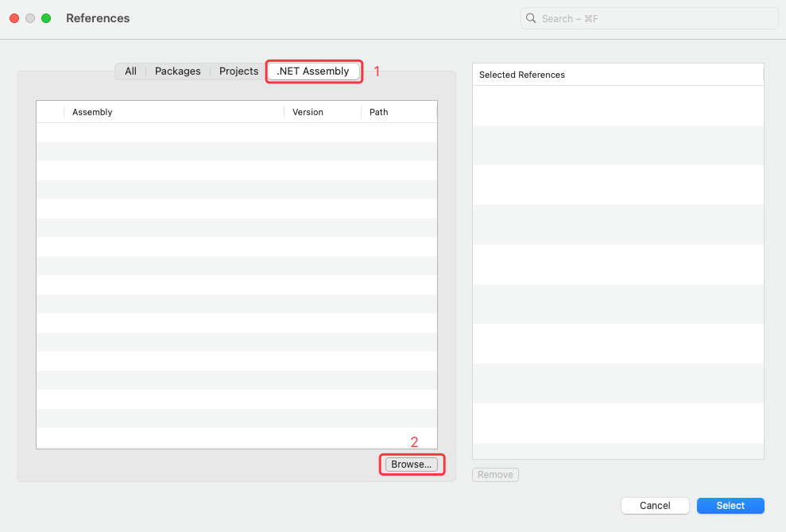Click the magnifying glass search icon
786x532 pixels.
532,18
